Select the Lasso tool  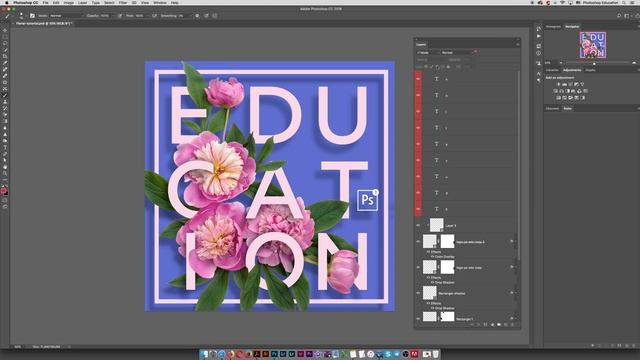[5, 43]
